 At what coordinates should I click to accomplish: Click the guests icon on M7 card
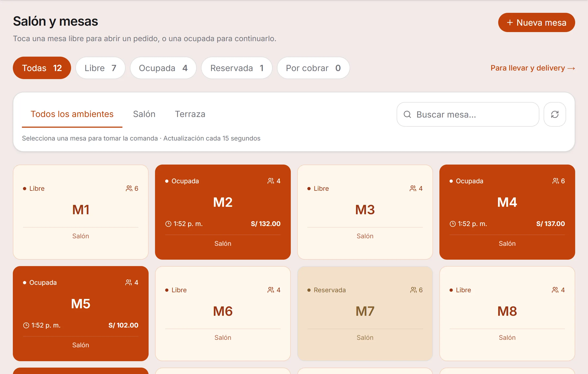413,290
